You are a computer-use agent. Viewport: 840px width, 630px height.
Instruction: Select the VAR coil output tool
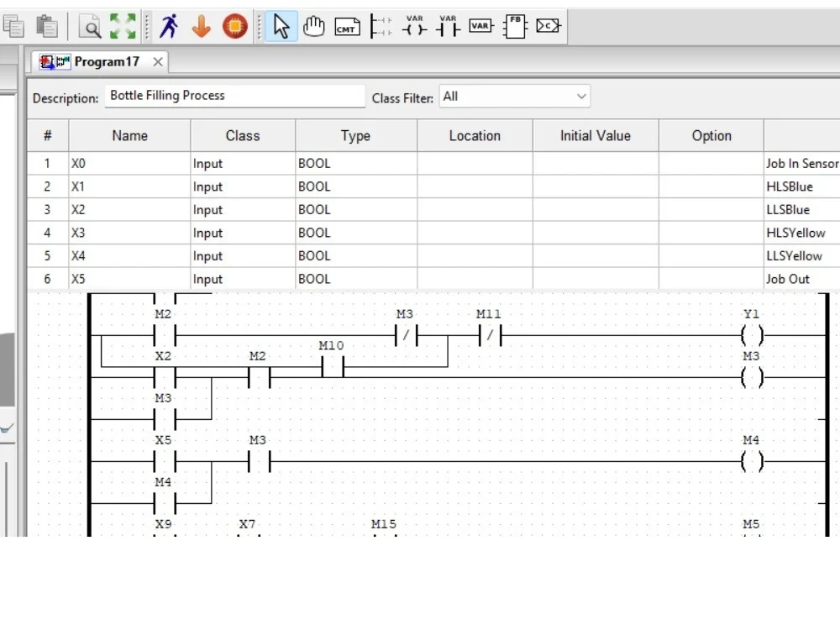(x=413, y=26)
